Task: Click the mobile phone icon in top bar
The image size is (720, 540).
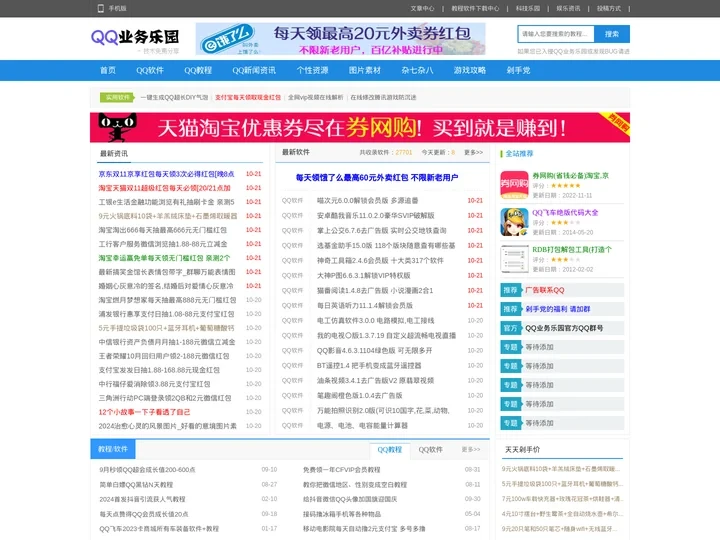Action: tap(101, 8)
